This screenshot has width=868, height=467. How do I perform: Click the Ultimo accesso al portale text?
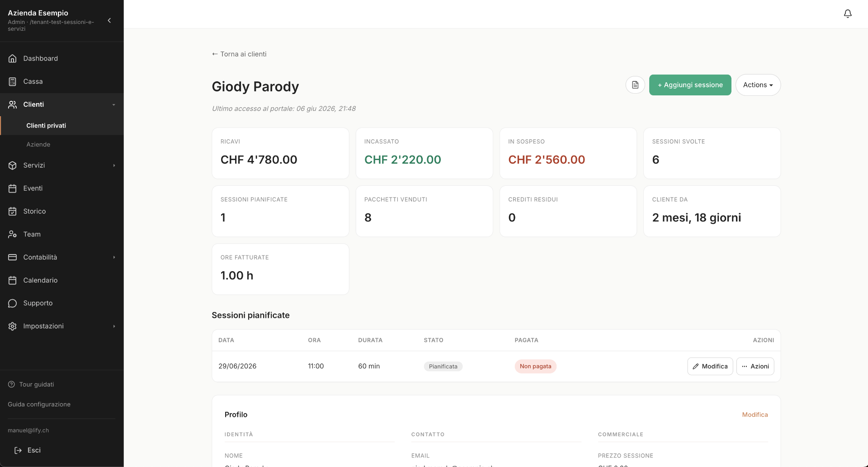(283, 108)
